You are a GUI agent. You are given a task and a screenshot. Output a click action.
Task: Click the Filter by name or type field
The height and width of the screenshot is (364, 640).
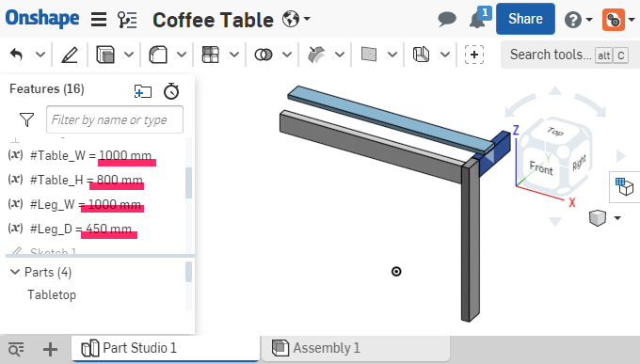(x=115, y=119)
